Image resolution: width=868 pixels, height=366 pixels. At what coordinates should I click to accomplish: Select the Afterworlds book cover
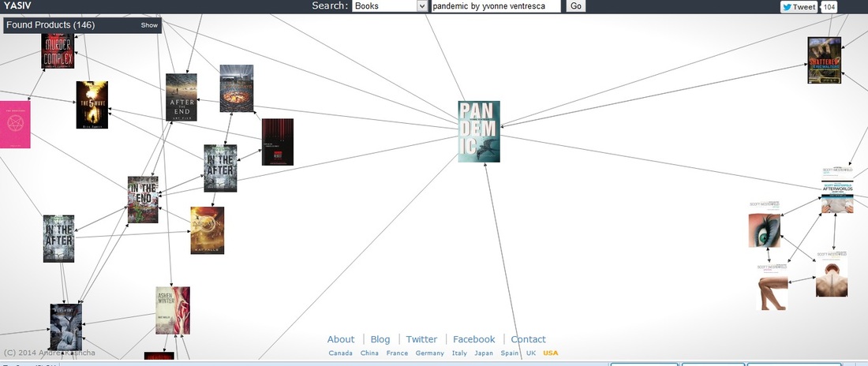point(837,189)
